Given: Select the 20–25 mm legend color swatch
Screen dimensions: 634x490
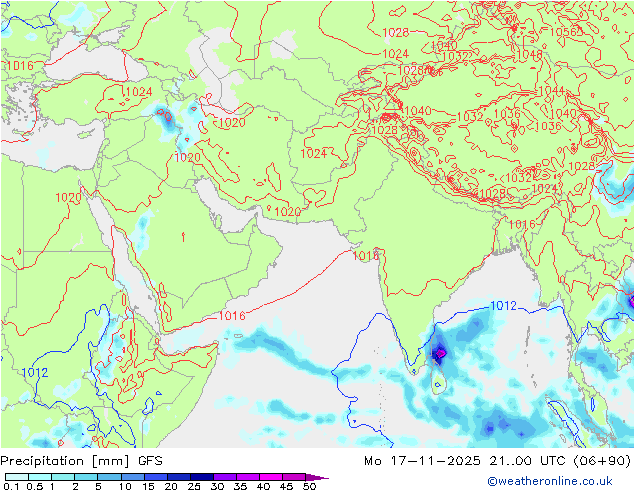Looking at the screenshot, I should 178,477.
